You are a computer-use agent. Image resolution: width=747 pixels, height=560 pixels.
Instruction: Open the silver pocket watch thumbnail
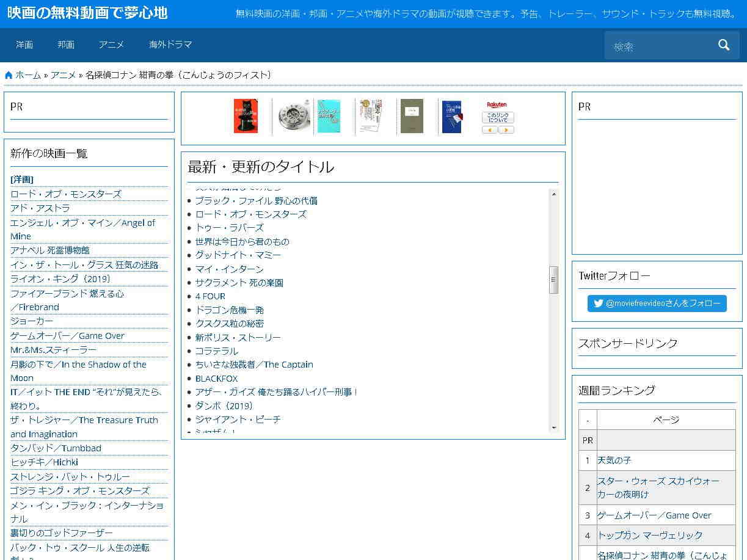pos(294,116)
